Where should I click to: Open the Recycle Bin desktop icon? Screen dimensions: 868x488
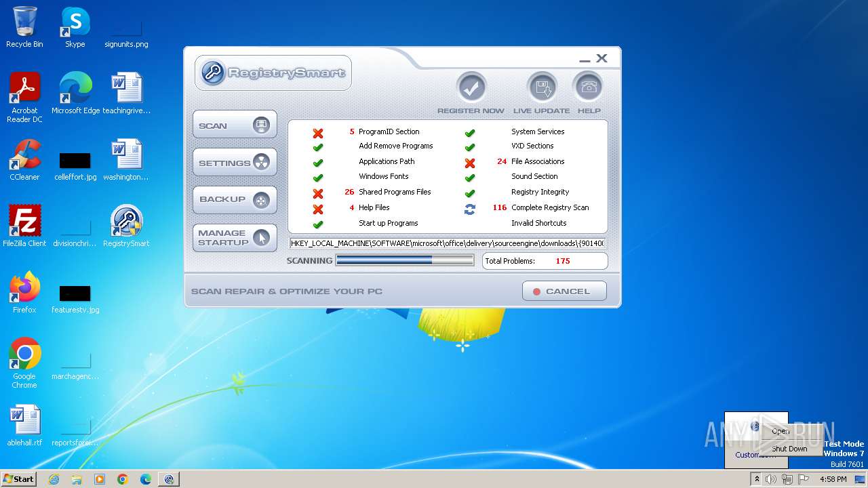pyautogui.click(x=24, y=27)
